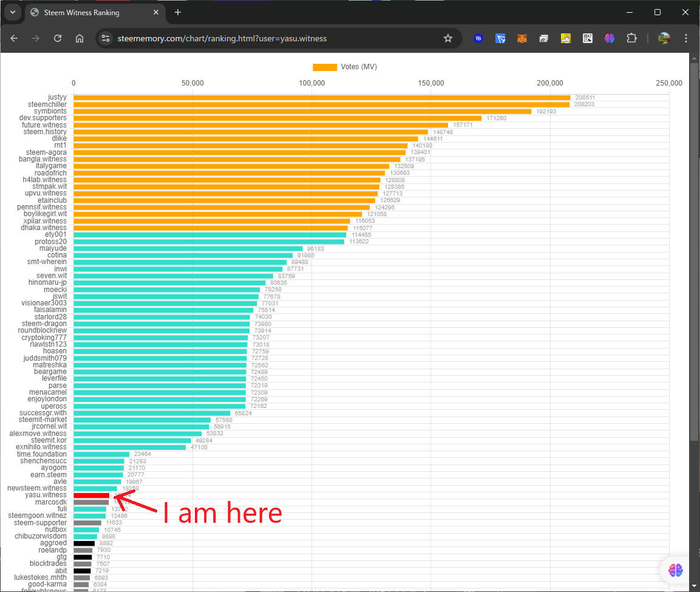Reload the Steem Witness Ranking page
This screenshot has width=700, height=592.
tap(58, 38)
